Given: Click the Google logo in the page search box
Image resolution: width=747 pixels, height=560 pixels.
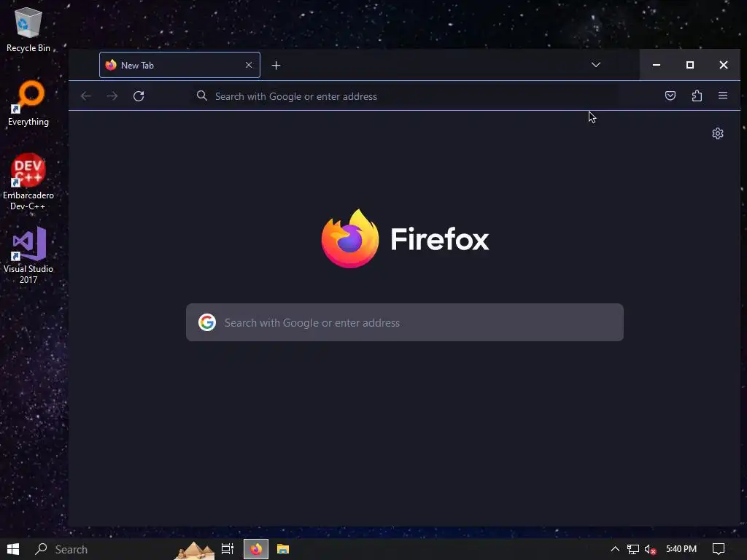Looking at the screenshot, I should [207, 322].
